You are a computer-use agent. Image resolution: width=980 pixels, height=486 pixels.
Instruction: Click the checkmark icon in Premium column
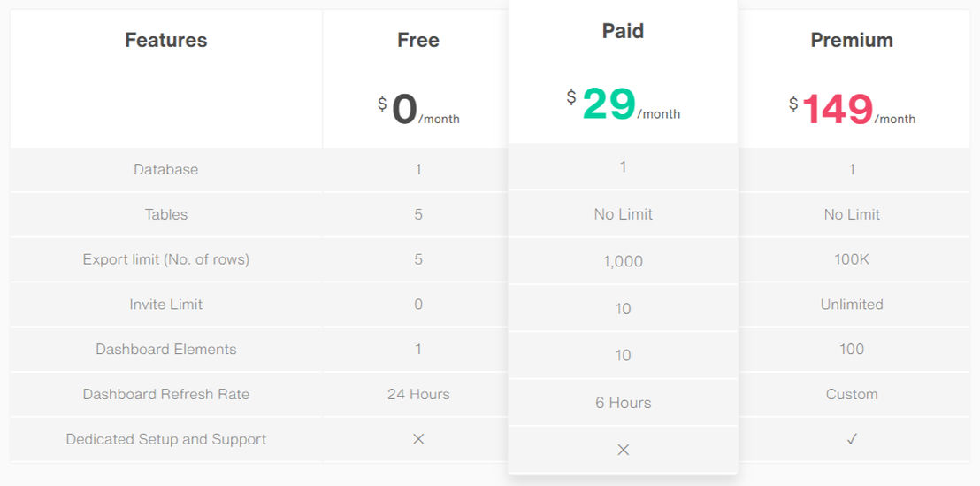851,439
